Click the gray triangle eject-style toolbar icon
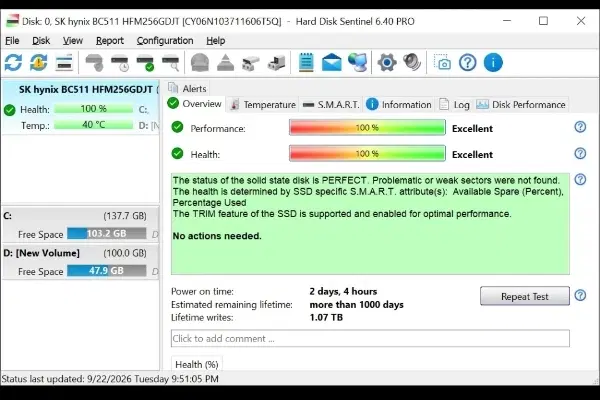 (225, 62)
